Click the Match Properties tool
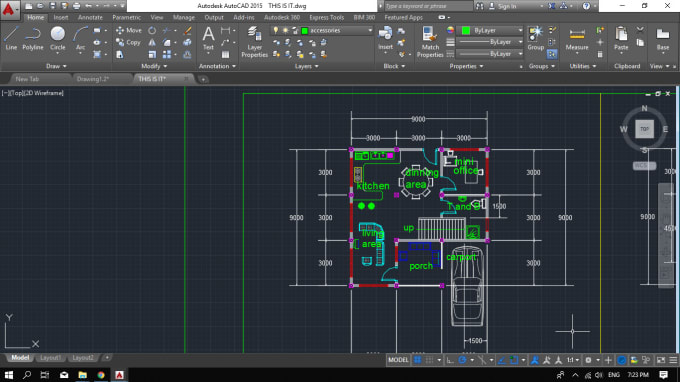Screen dimensions: 680x382 [430, 42]
